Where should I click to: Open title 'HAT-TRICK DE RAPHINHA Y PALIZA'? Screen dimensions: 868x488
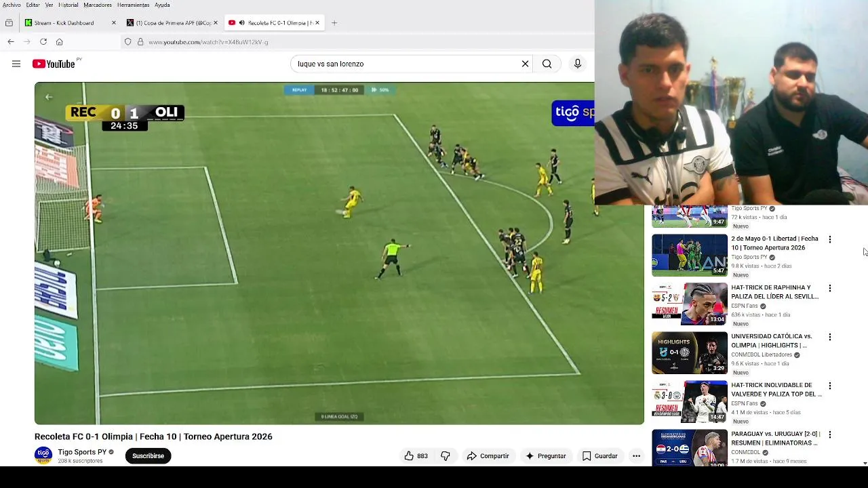(x=774, y=292)
